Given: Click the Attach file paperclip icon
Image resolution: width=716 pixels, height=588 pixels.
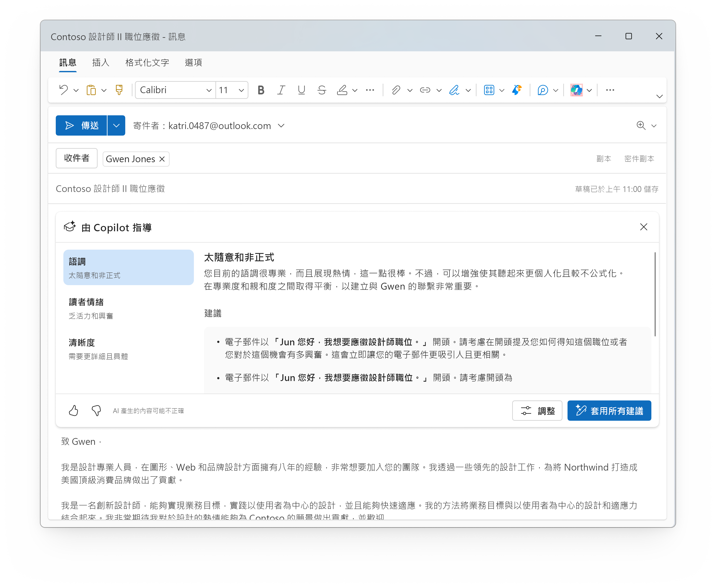Looking at the screenshot, I should (396, 90).
